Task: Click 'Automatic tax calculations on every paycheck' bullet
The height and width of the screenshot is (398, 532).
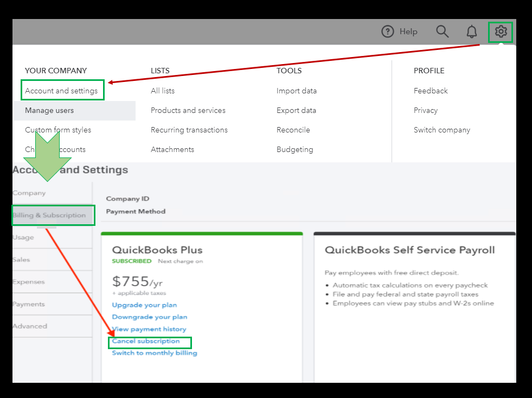Action: [x=410, y=285]
